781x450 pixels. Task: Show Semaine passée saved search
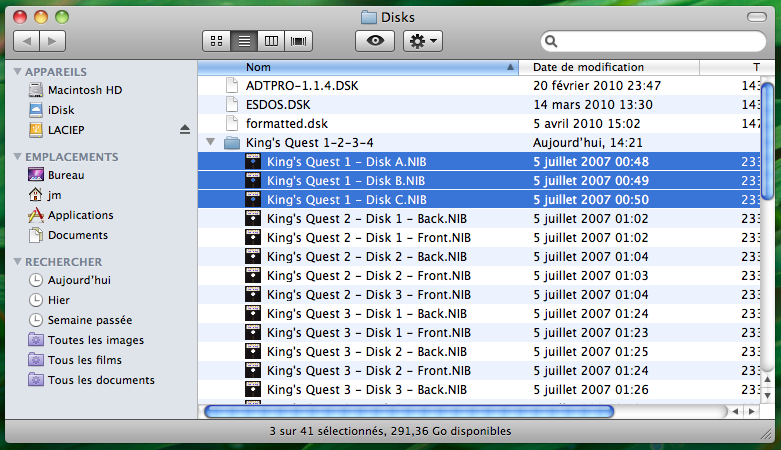pos(80,320)
